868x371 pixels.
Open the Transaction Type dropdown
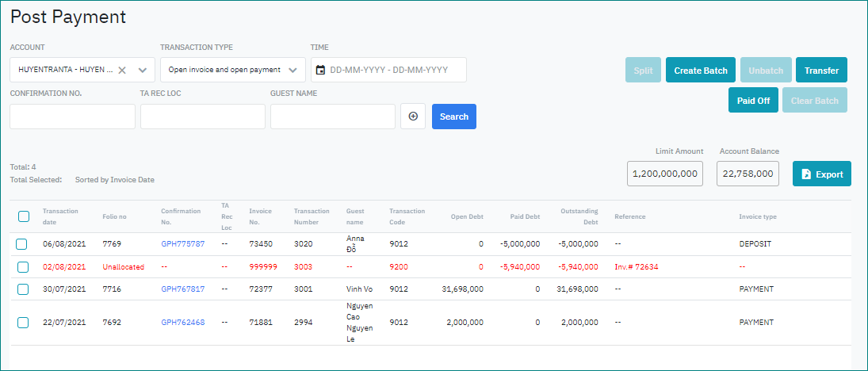[x=232, y=70]
